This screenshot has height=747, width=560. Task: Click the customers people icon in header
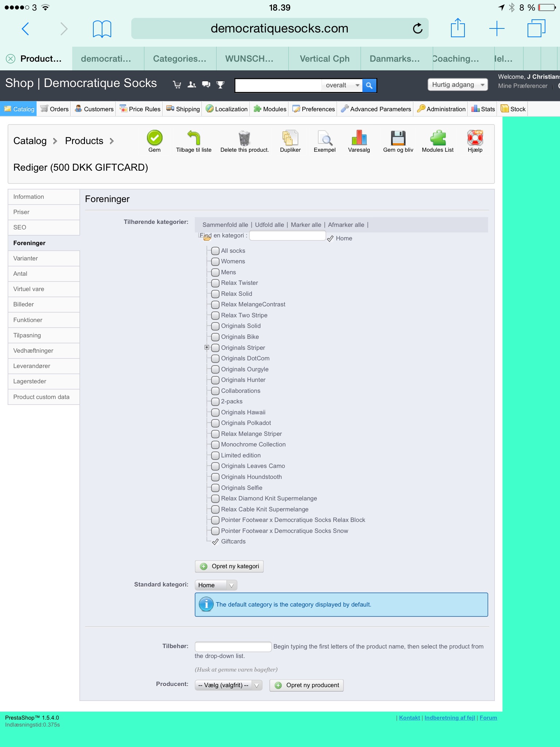tap(192, 85)
